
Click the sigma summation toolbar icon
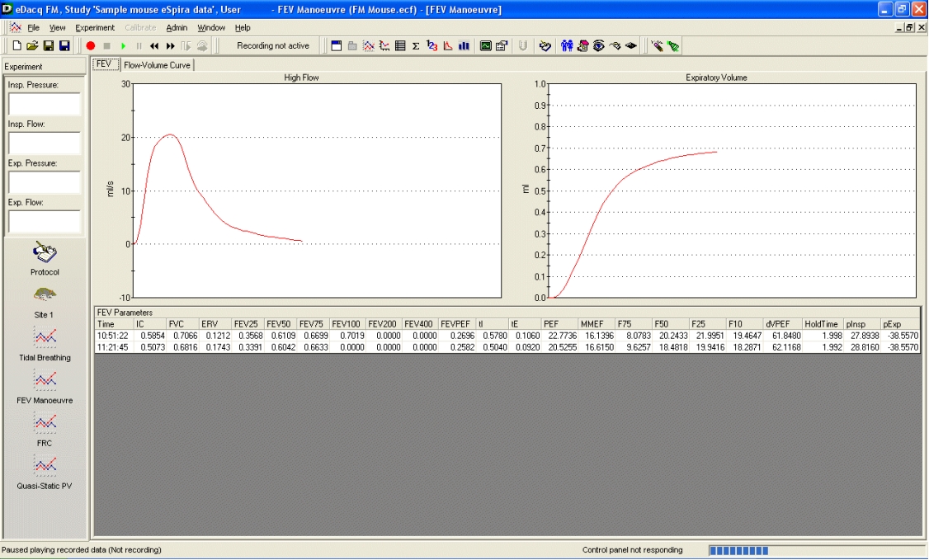tap(416, 46)
